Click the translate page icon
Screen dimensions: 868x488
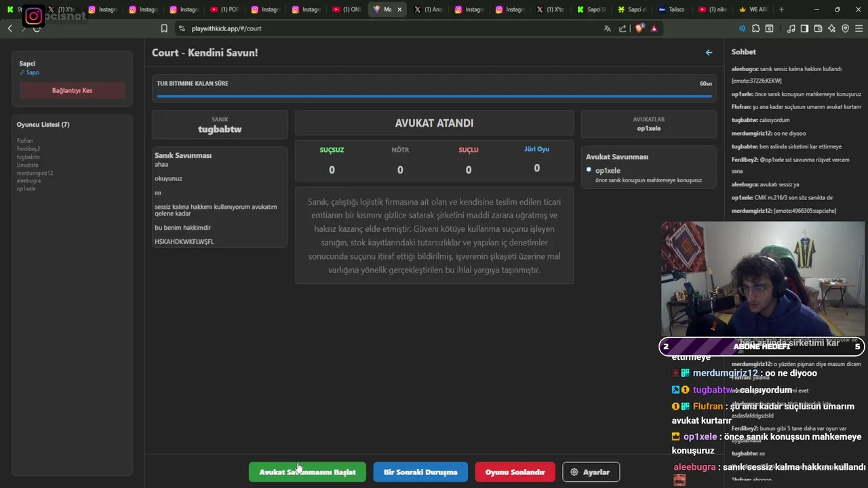tap(608, 28)
